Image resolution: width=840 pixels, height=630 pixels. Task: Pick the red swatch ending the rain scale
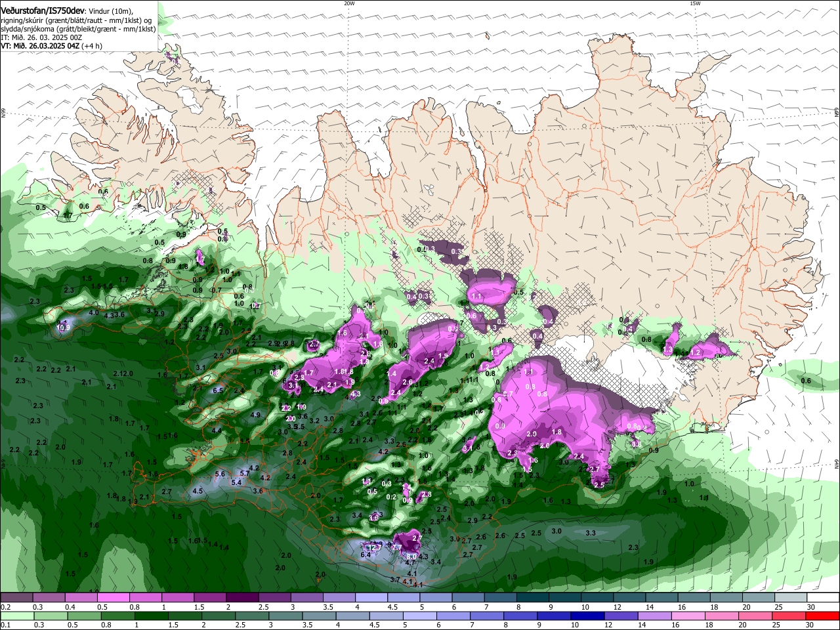tap(822, 616)
